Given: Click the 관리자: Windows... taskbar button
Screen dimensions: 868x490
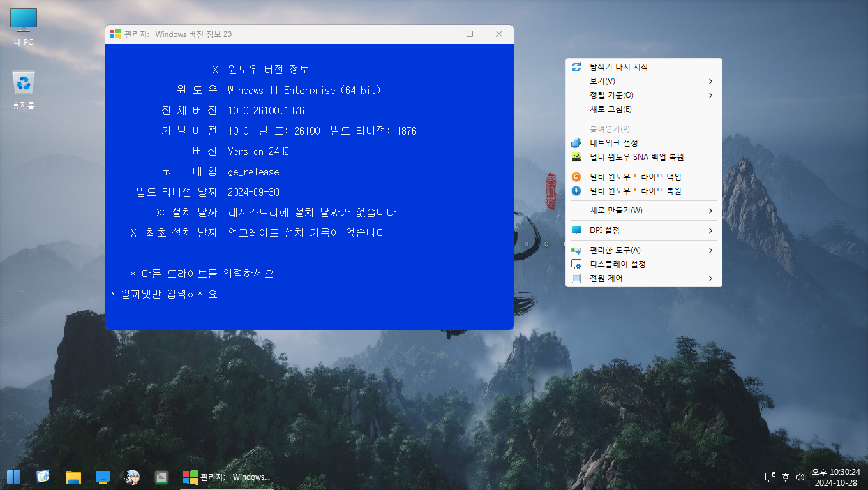Looking at the screenshot, I should click(x=227, y=477).
